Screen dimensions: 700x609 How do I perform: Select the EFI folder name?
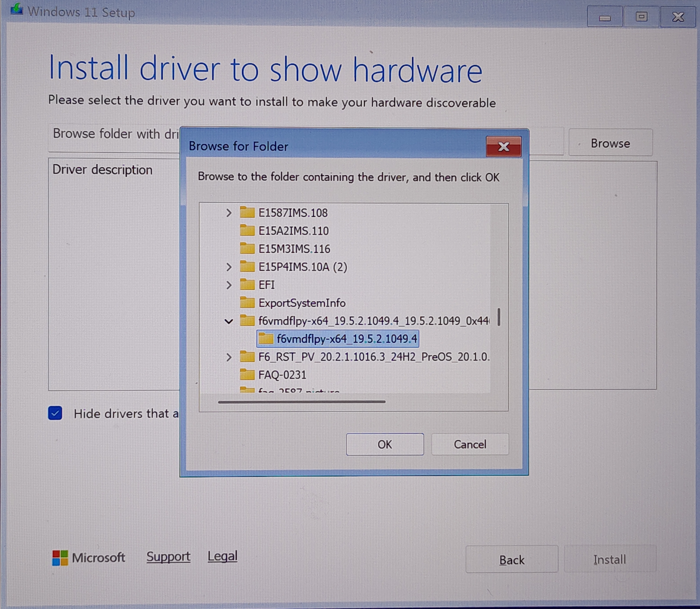(267, 285)
